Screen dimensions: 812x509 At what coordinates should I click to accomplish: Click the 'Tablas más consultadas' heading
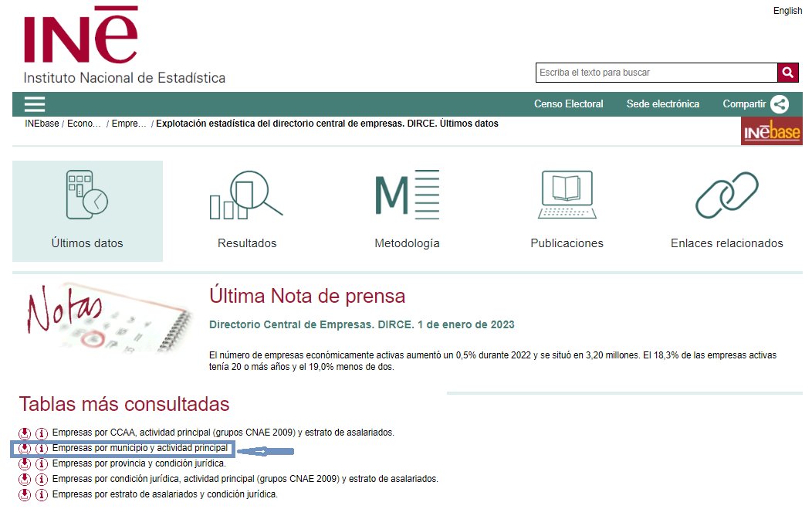124,404
